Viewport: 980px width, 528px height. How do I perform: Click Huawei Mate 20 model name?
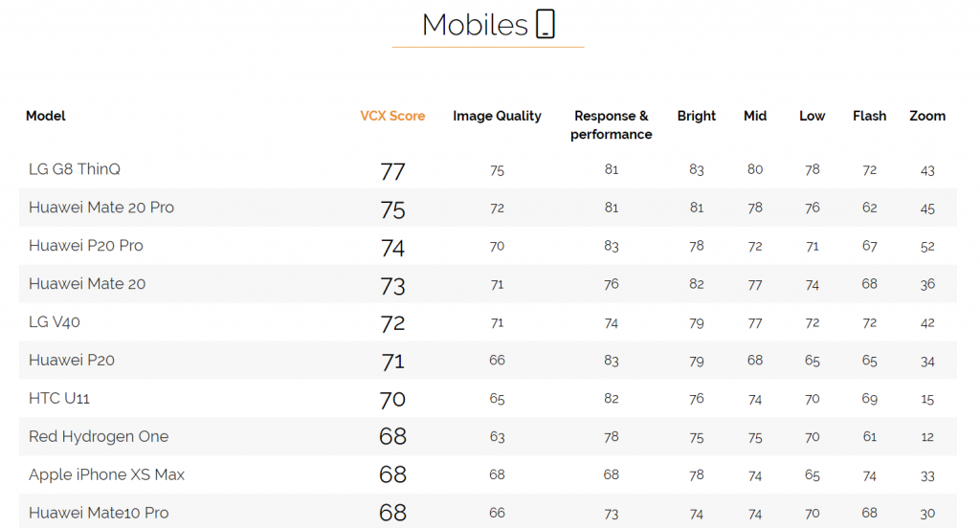click(x=87, y=284)
